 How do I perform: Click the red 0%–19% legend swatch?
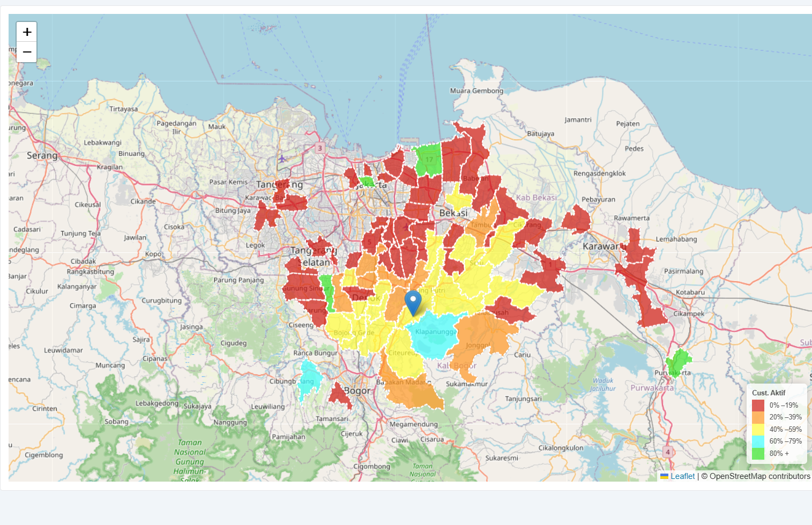click(758, 406)
